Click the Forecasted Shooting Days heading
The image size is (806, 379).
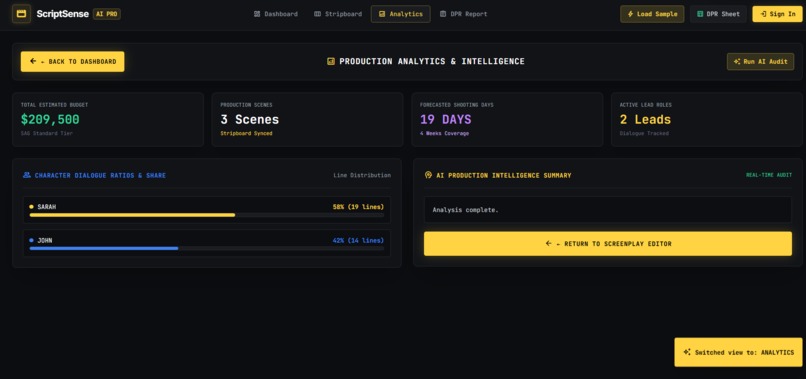point(457,105)
